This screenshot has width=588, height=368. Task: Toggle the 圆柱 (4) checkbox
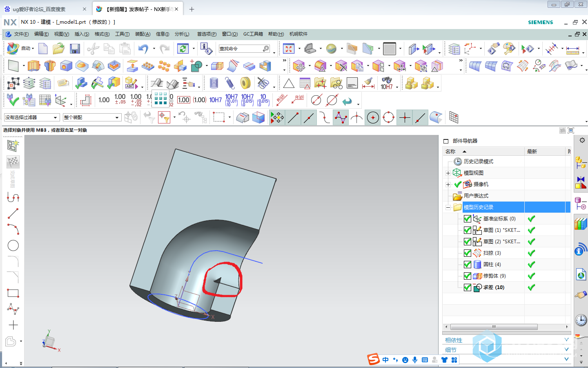[468, 265]
